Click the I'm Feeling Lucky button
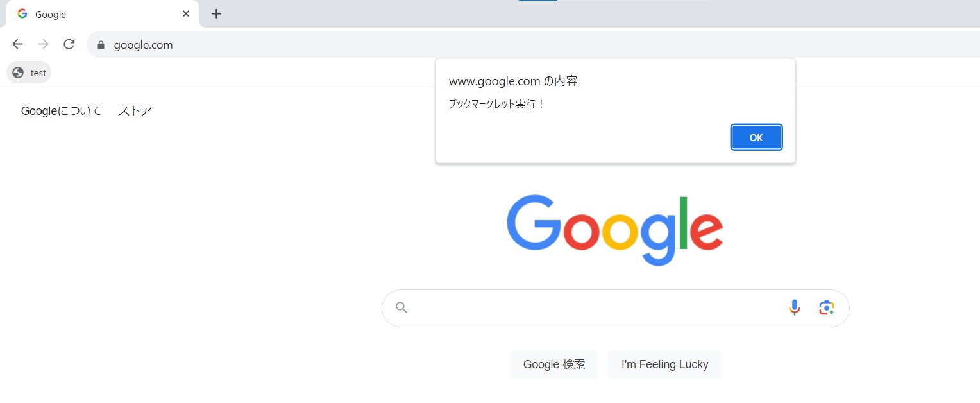The height and width of the screenshot is (403, 980). (664, 364)
